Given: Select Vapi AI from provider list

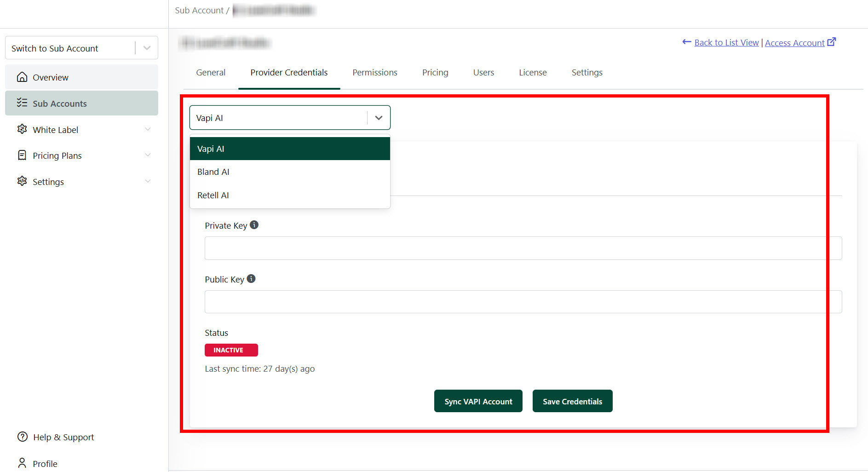Looking at the screenshot, I should 290,149.
